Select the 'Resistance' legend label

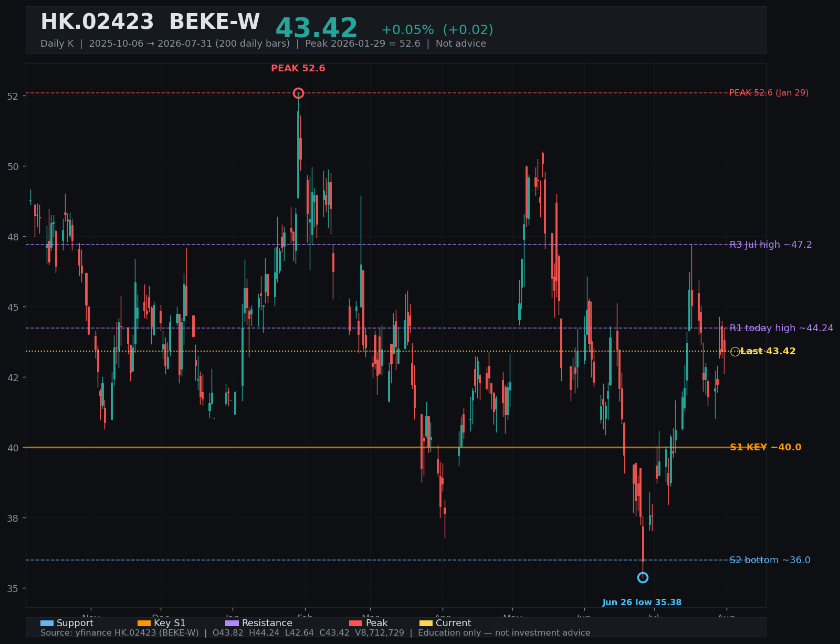click(267, 623)
